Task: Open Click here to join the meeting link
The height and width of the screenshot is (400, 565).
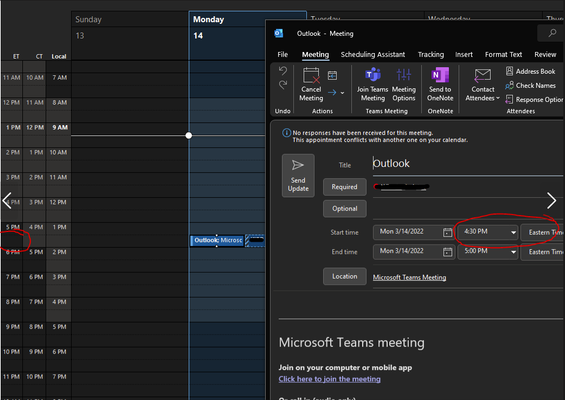Action: point(329,379)
